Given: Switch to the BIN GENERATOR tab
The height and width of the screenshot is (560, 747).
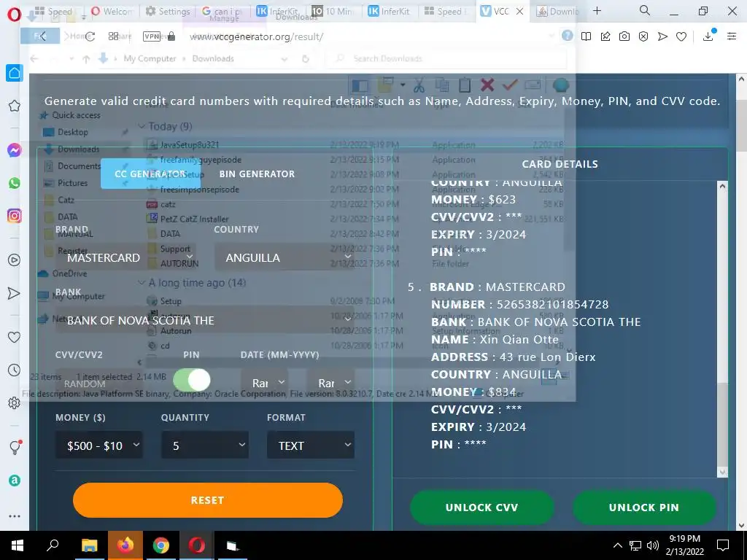Looking at the screenshot, I should (257, 174).
